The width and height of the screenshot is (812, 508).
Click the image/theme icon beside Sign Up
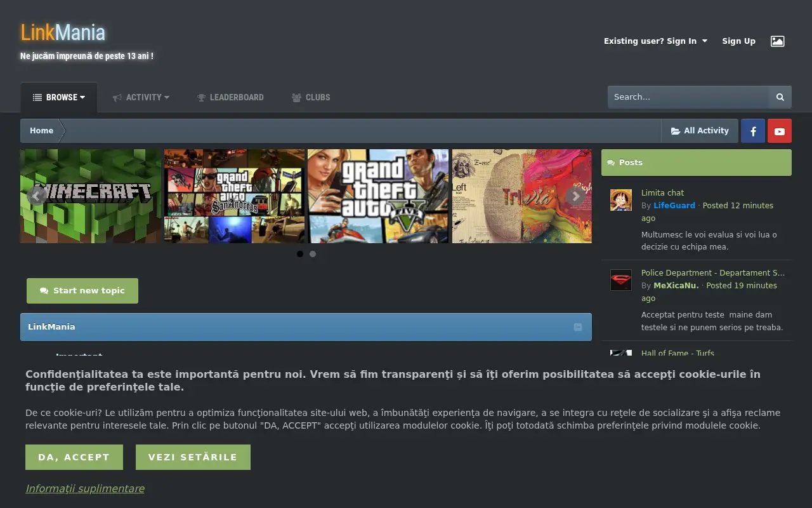pos(777,41)
